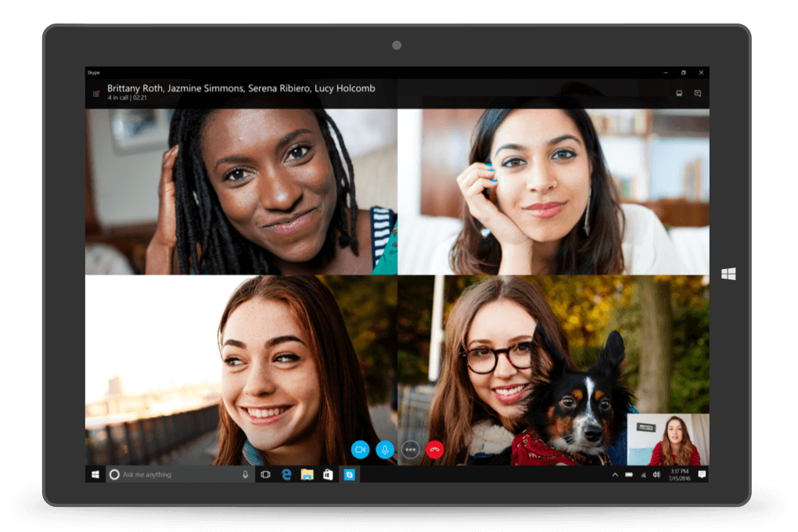End the call with the red hang-up button
The height and width of the screenshot is (532, 798).
pos(436,449)
